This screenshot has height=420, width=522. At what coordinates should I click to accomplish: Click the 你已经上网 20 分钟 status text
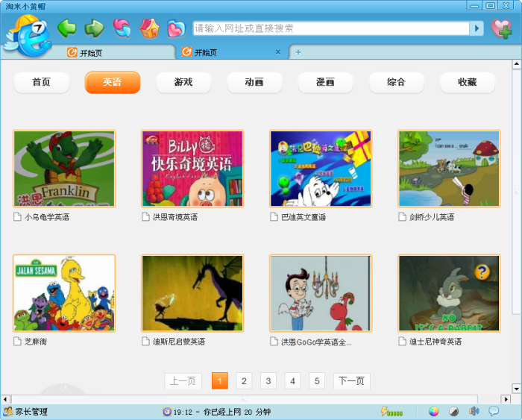(237, 412)
